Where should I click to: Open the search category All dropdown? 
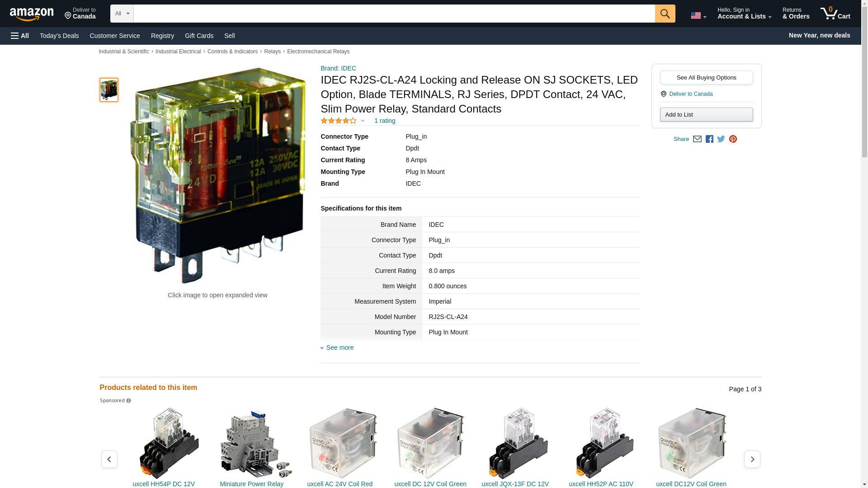122,14
